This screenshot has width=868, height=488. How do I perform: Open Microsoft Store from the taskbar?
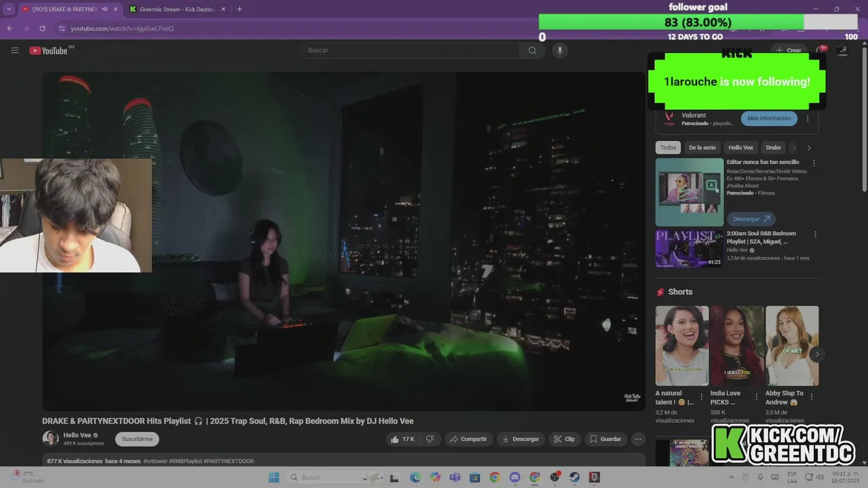pyautogui.click(x=475, y=477)
